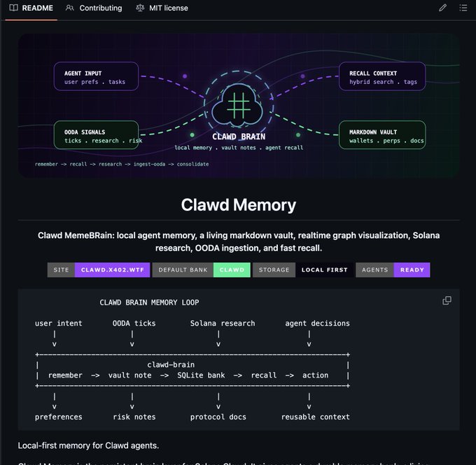Image resolution: width=476 pixels, height=465 pixels.
Task: Click the AGENTS READY badge
Action: click(393, 270)
